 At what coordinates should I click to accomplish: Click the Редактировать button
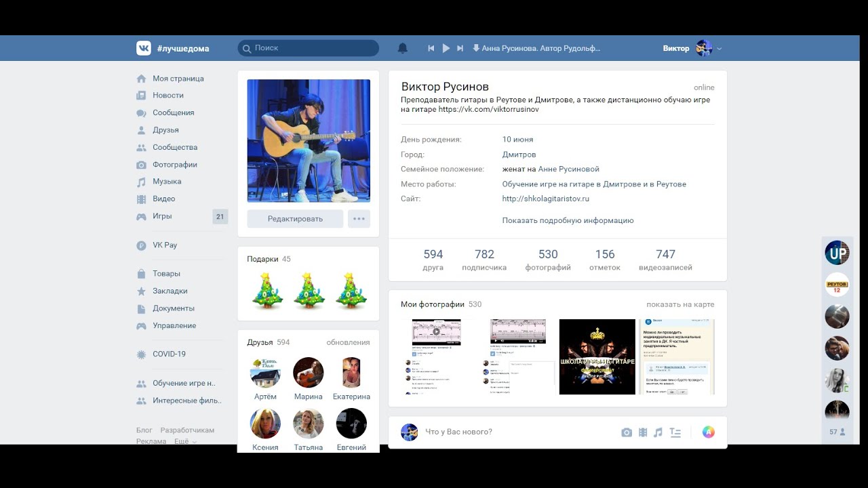point(295,219)
